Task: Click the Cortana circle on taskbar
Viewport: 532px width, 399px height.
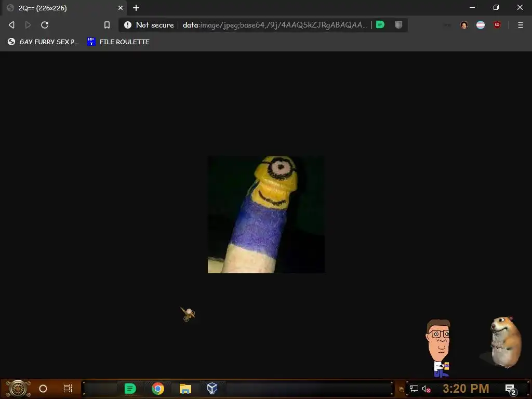Action: (x=43, y=389)
